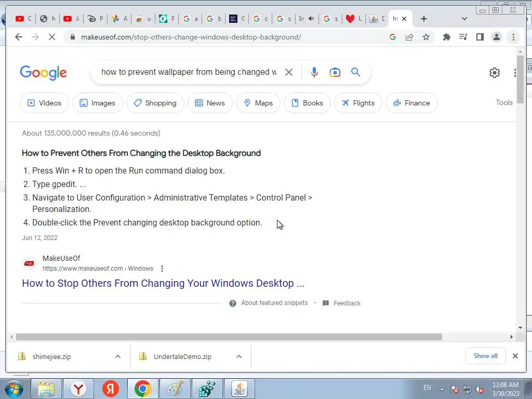The image size is (532, 399).
Task: Open the taskbar clock and date
Action: click(x=506, y=389)
